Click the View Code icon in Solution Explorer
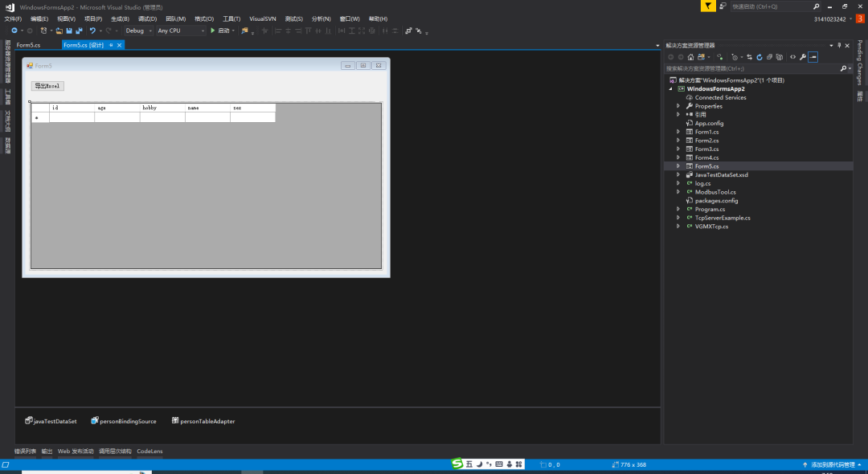Screen dimensions: 868x474 792,57
